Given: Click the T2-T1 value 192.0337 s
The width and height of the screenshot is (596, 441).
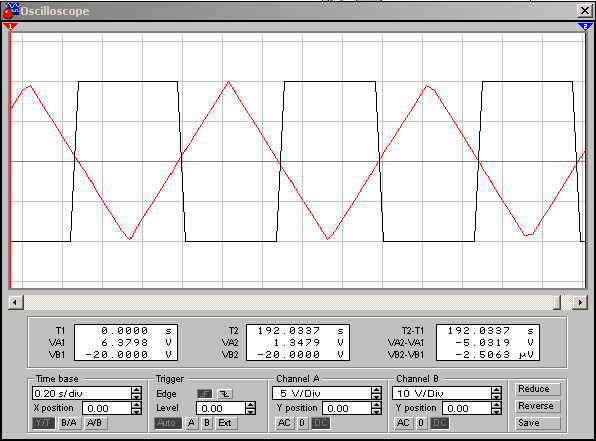Looking at the screenshot, I should coord(490,330).
